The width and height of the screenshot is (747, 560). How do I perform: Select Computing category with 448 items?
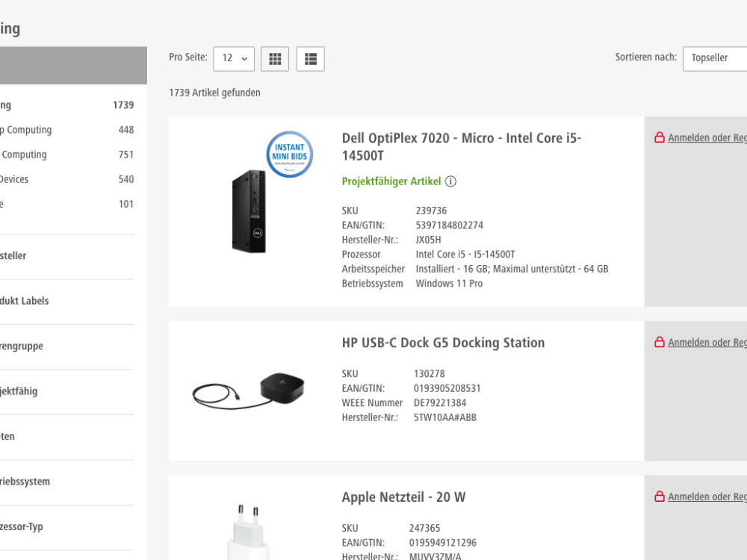click(x=66, y=130)
